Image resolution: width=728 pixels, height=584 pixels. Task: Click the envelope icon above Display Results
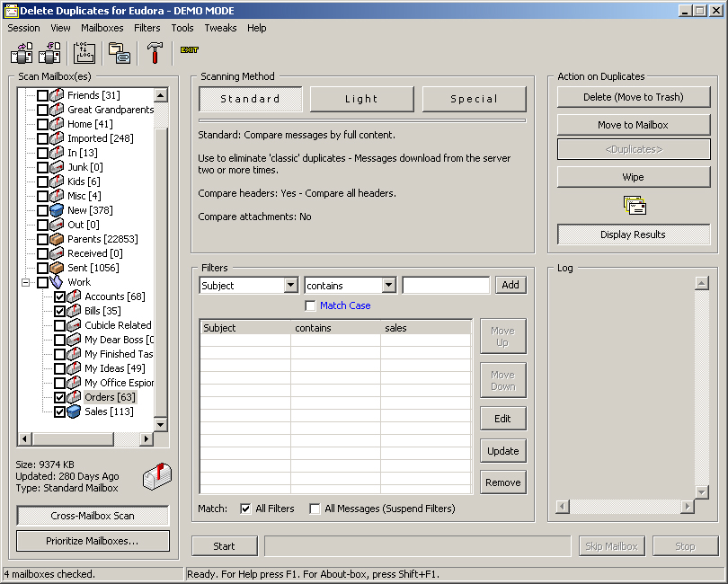pos(634,207)
